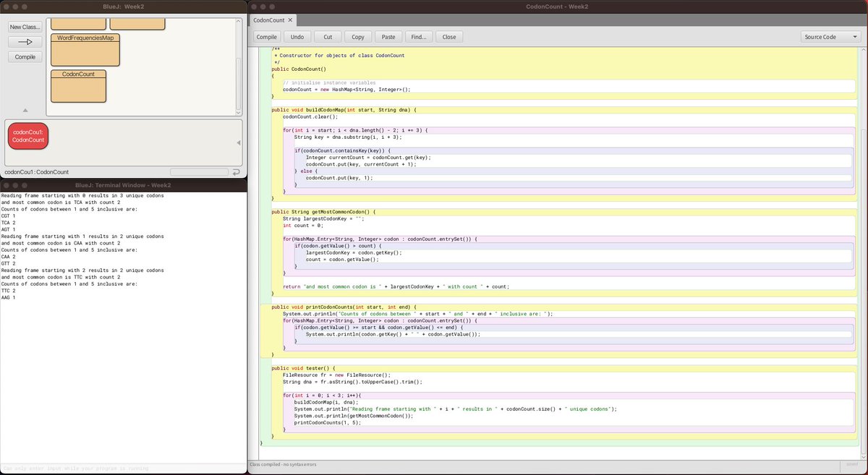Click terminal output 'TTC 2'
This screenshot has height=475, width=868.
pos(9,291)
